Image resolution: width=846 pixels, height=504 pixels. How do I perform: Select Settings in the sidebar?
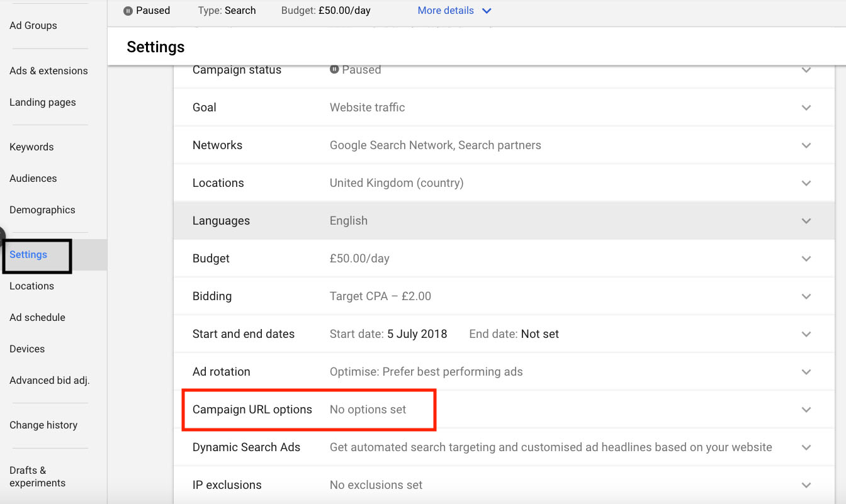[x=28, y=255]
